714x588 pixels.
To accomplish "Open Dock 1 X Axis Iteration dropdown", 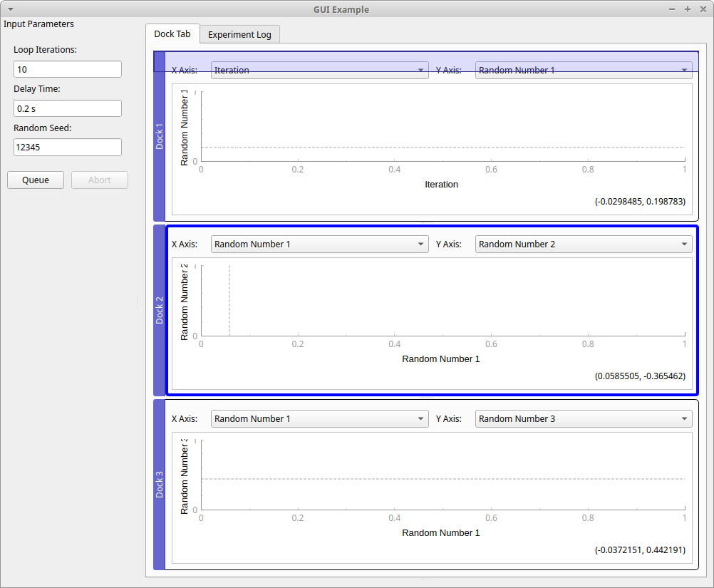I will click(x=319, y=70).
